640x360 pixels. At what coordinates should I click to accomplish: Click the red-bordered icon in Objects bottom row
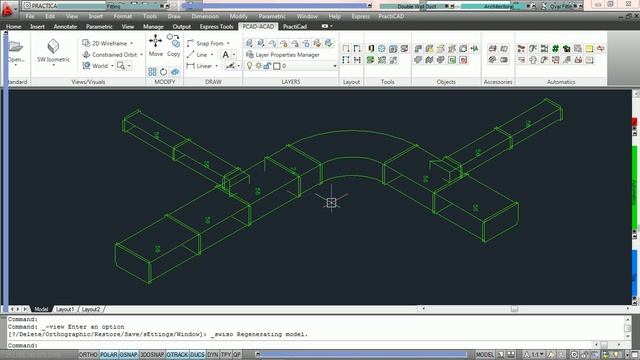click(463, 60)
